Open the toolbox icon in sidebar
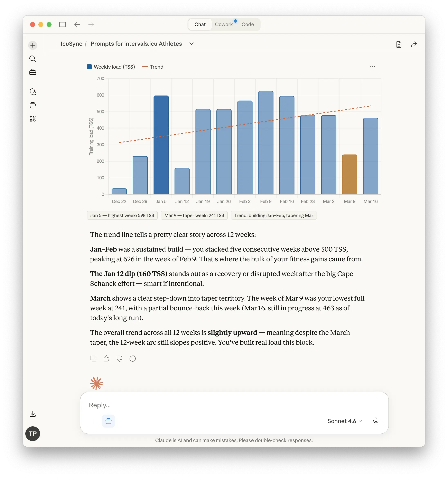The width and height of the screenshot is (448, 477). click(33, 72)
